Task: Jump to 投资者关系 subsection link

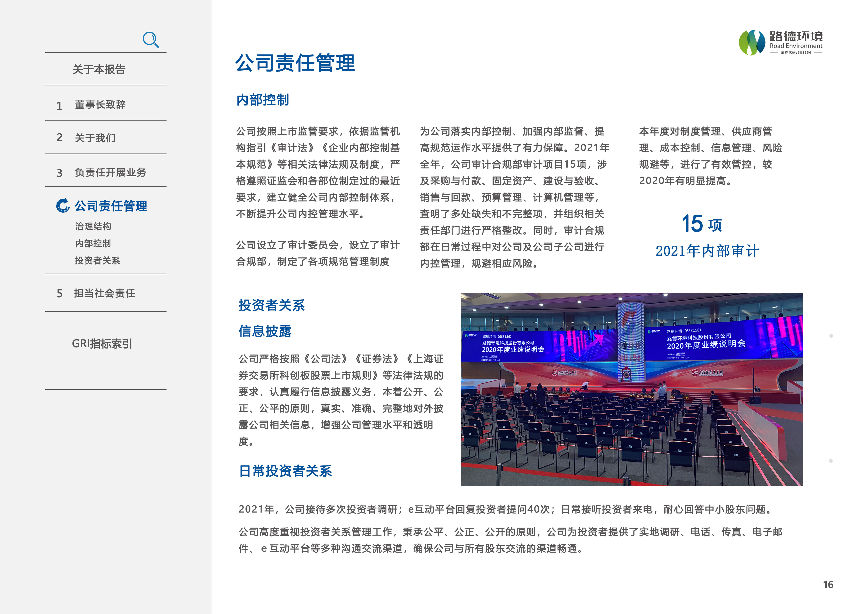Action: click(97, 261)
